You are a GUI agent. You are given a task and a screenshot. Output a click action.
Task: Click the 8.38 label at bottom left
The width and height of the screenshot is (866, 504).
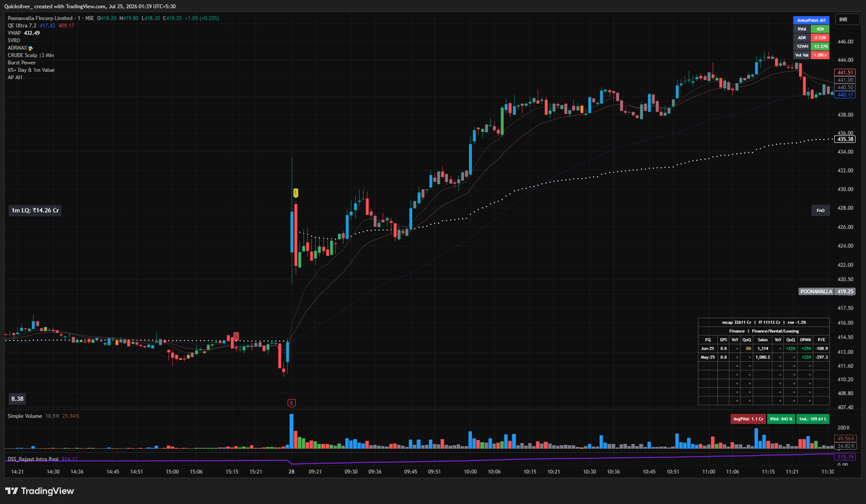[x=17, y=398]
